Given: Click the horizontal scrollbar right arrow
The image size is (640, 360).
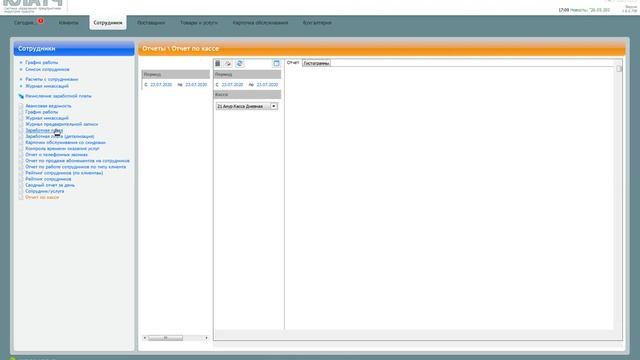Looking at the screenshot, I should 207,338.
